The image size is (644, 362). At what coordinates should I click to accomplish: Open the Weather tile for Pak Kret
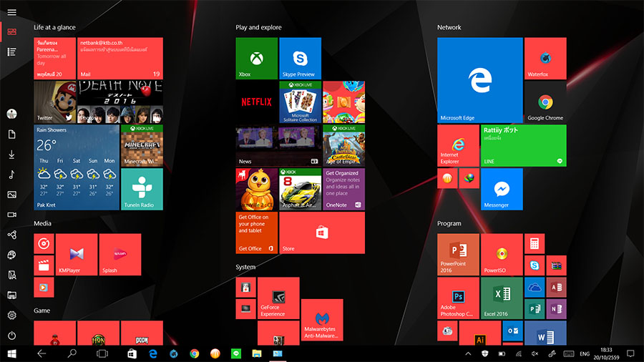coord(77,167)
